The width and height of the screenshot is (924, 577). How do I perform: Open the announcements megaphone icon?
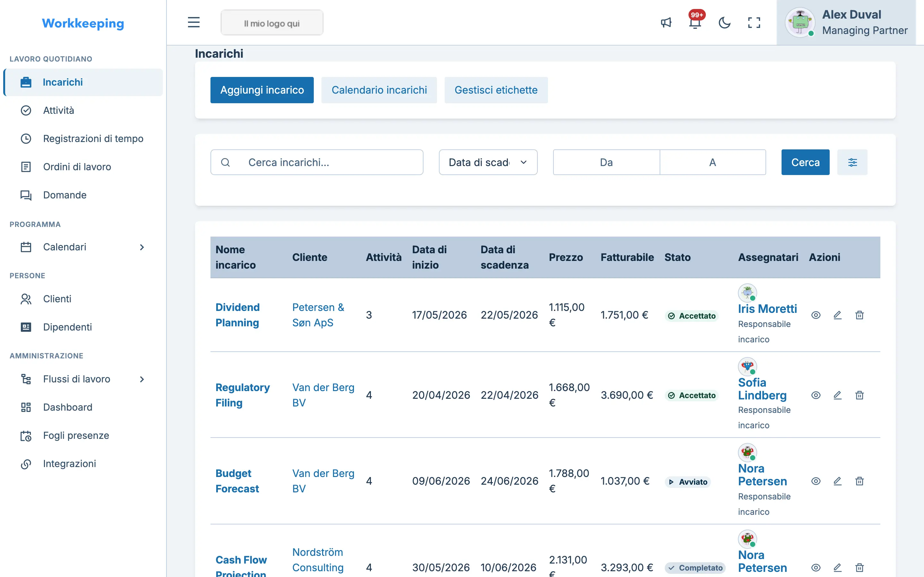point(666,22)
